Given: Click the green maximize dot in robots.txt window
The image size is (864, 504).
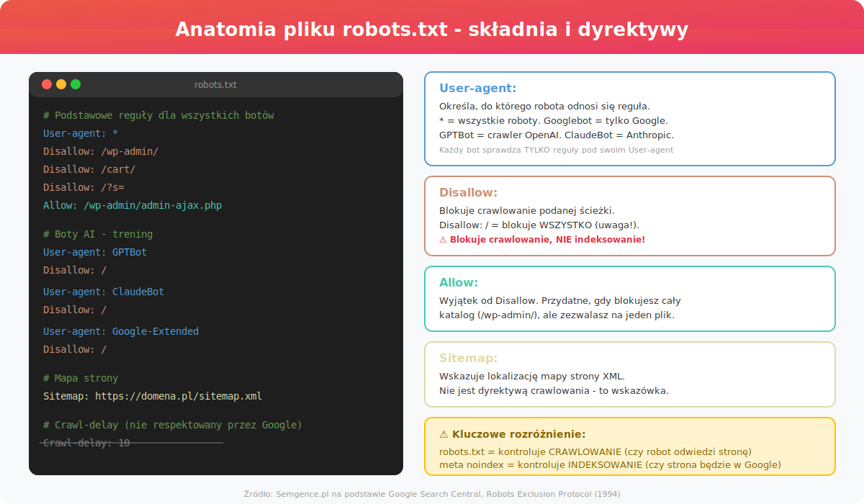Looking at the screenshot, I should click(x=76, y=84).
